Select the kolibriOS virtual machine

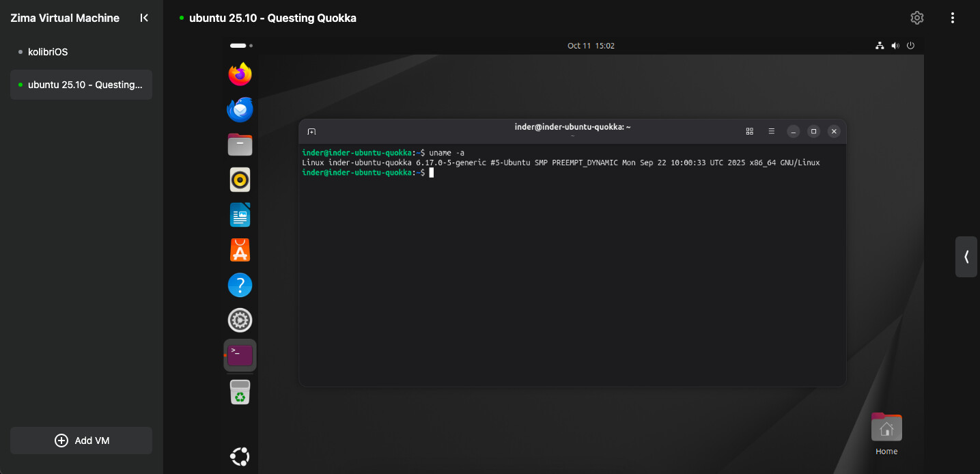pyautogui.click(x=48, y=52)
